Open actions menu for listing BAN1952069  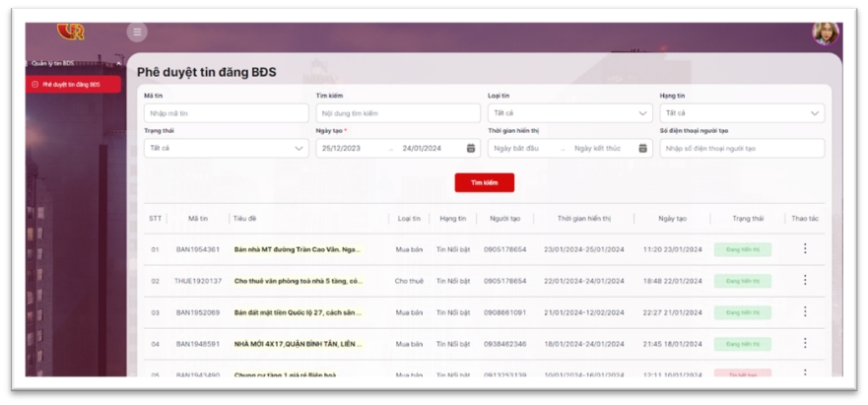point(805,312)
